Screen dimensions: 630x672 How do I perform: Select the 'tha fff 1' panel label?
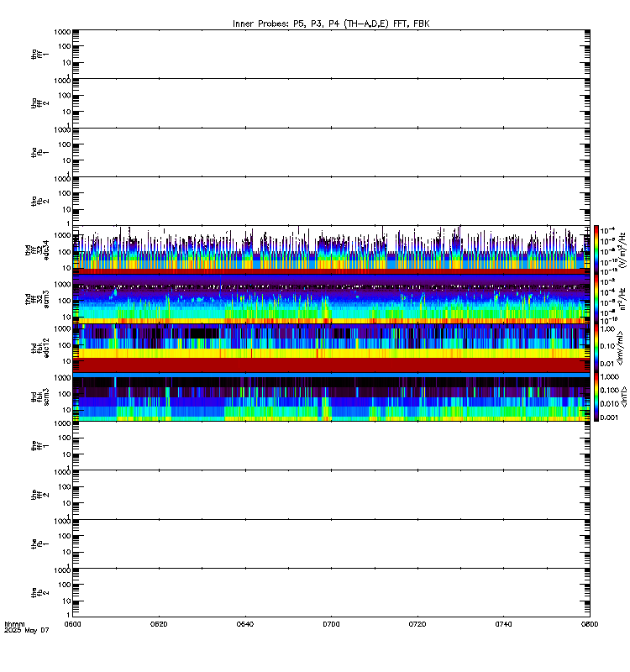click(39, 54)
